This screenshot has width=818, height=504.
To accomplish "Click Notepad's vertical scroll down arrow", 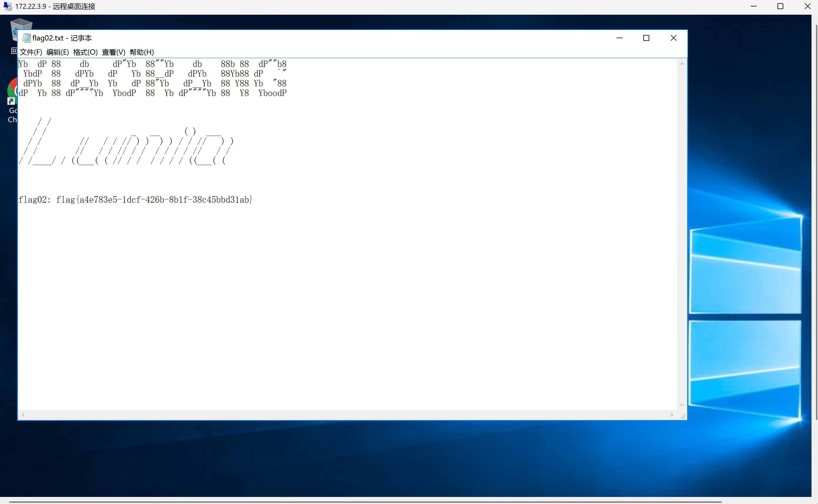I will pos(682,405).
